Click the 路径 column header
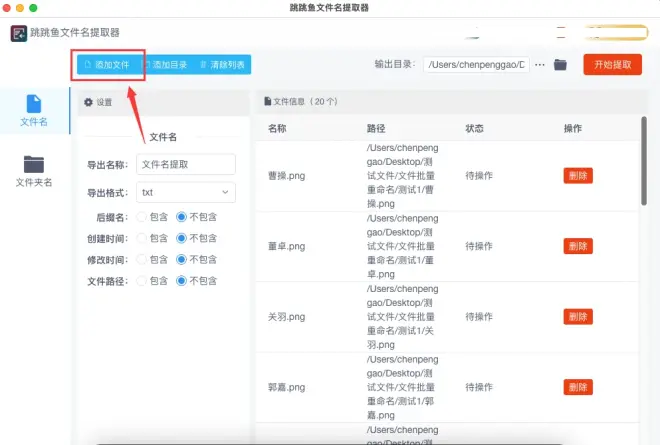 (x=376, y=128)
